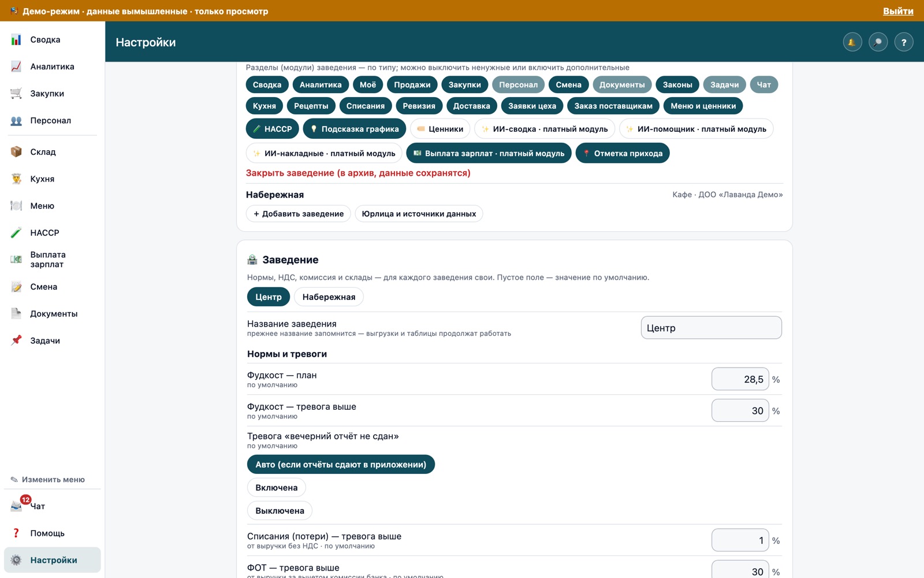Click Добавить заведение button
924x578 pixels.
[299, 214]
